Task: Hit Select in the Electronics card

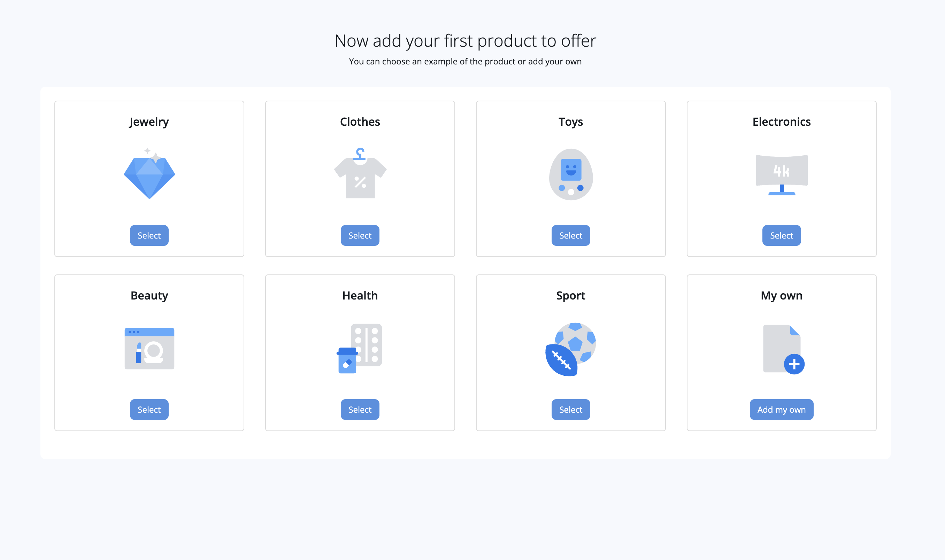Action: tap(781, 235)
